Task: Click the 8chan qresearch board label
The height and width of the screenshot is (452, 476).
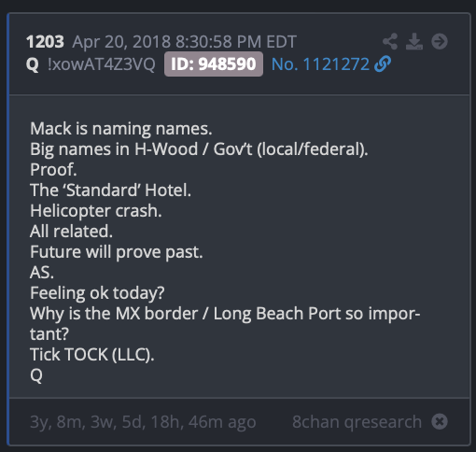Action: coord(357,422)
